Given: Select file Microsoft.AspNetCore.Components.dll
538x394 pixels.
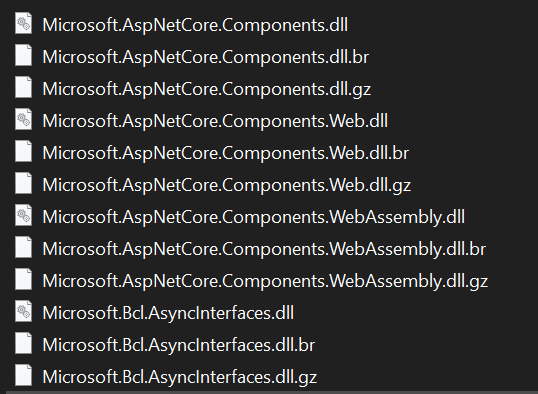Looking at the screenshot, I should click(195, 25).
